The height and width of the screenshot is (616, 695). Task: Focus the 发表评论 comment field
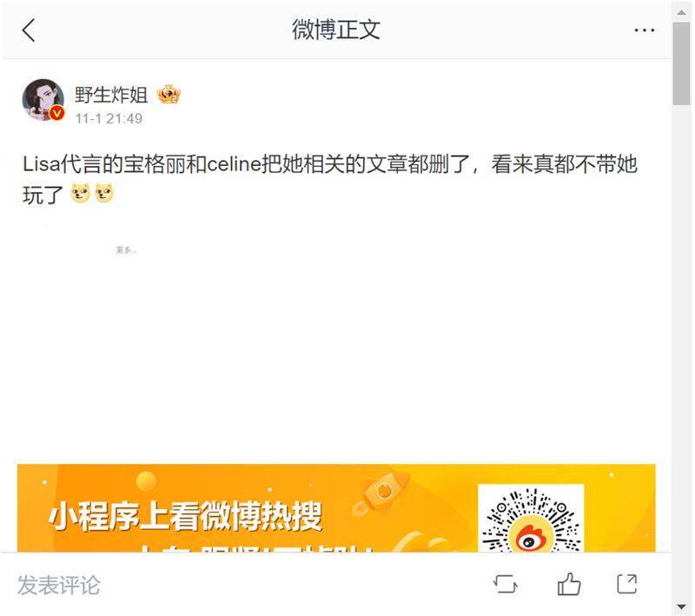(x=59, y=585)
